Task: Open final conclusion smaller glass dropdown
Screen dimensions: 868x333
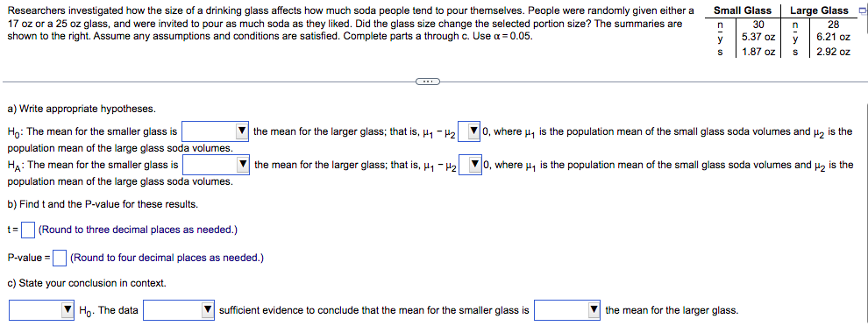Action: [x=568, y=310]
